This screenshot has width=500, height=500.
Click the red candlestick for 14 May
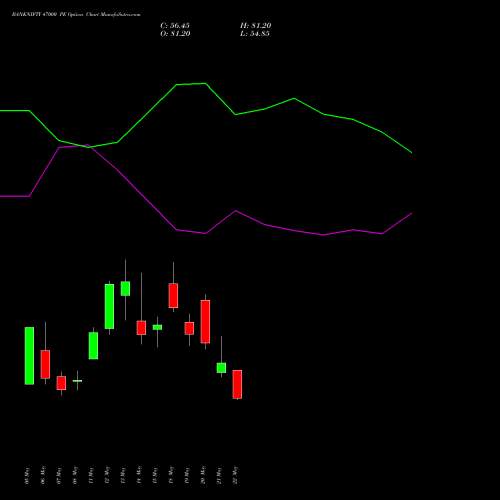click(141, 328)
